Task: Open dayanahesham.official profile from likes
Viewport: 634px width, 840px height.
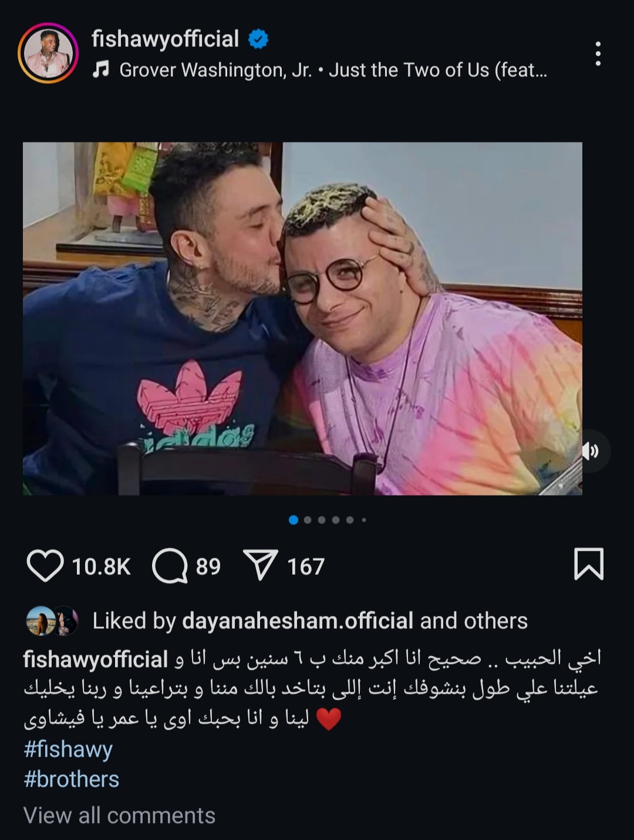Action: point(298,621)
